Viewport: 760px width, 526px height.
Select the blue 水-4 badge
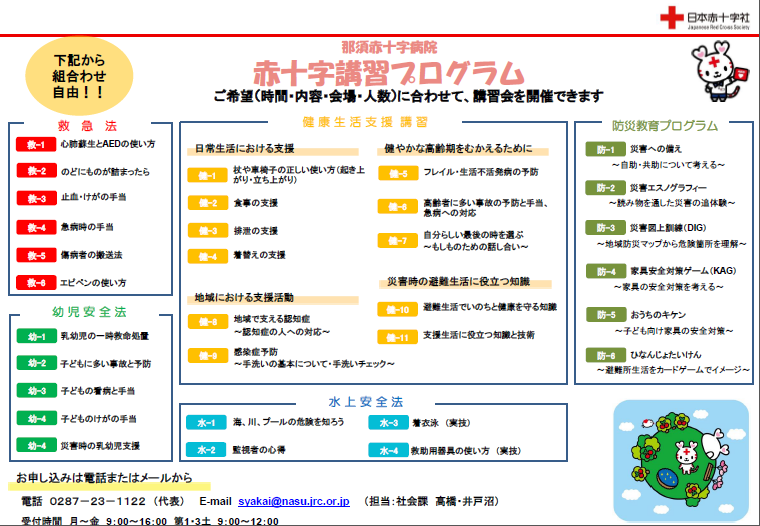(x=388, y=450)
